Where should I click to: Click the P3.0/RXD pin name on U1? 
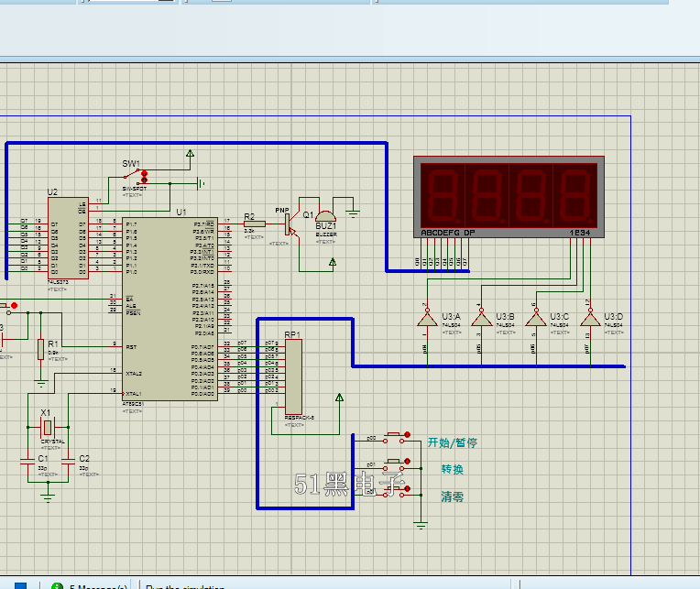tap(202, 272)
